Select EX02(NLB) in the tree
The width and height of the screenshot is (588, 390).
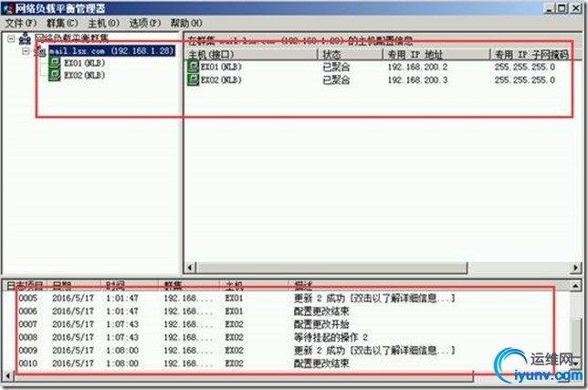[x=84, y=75]
